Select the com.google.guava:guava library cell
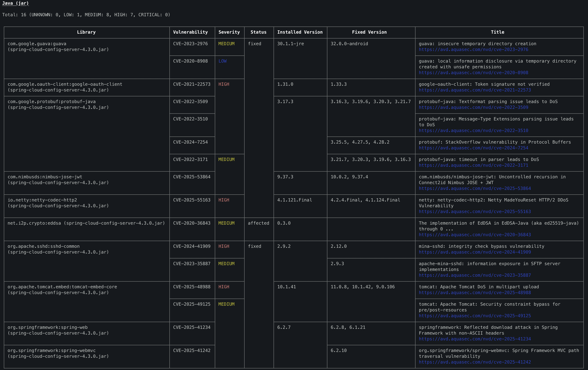The image size is (588, 370). tap(87, 59)
